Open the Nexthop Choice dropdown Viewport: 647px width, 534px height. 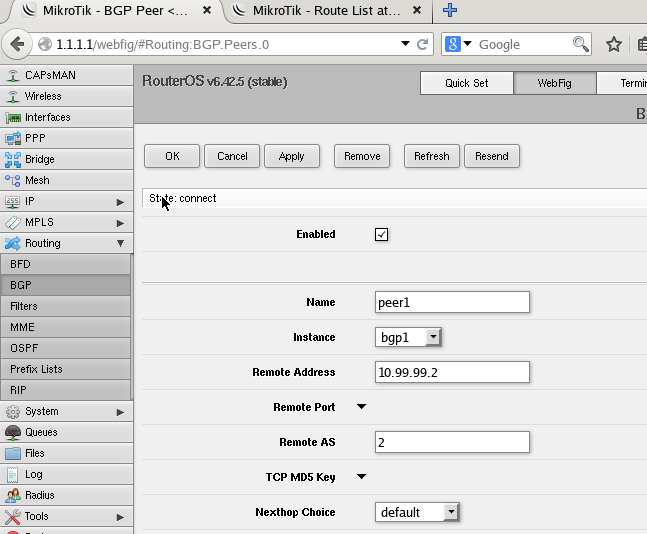417,512
